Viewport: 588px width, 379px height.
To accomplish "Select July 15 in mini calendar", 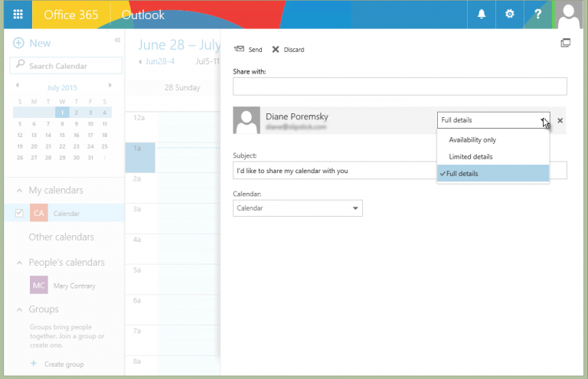I will pyautogui.click(x=62, y=135).
